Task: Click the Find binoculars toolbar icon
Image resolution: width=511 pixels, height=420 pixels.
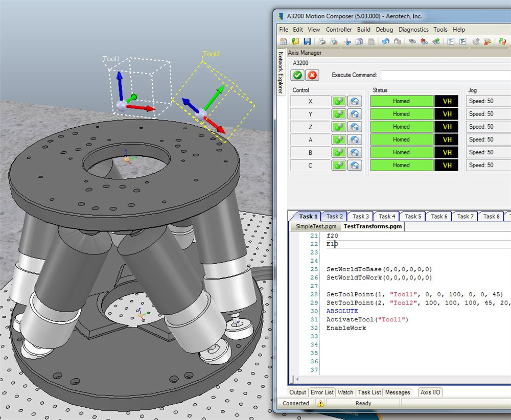Action: pos(412,41)
